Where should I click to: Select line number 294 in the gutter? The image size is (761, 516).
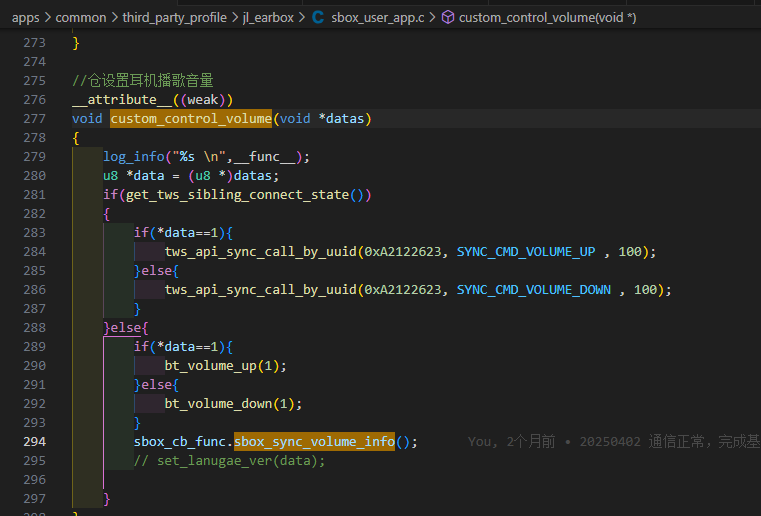(34, 442)
